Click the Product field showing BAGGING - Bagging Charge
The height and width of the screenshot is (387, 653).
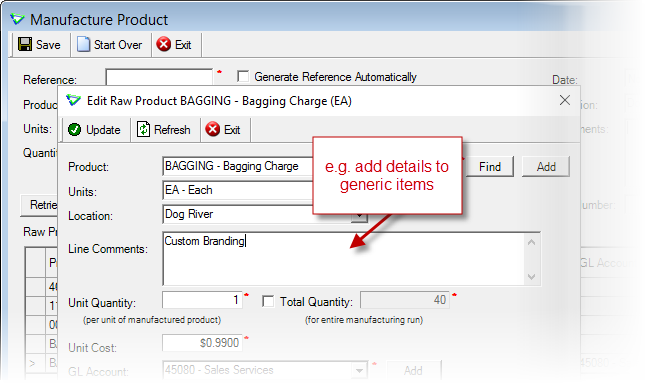coord(237,166)
